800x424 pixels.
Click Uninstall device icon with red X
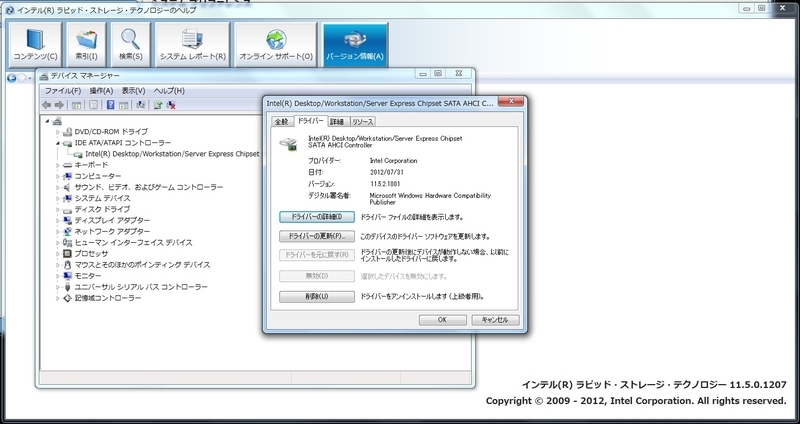[171, 105]
